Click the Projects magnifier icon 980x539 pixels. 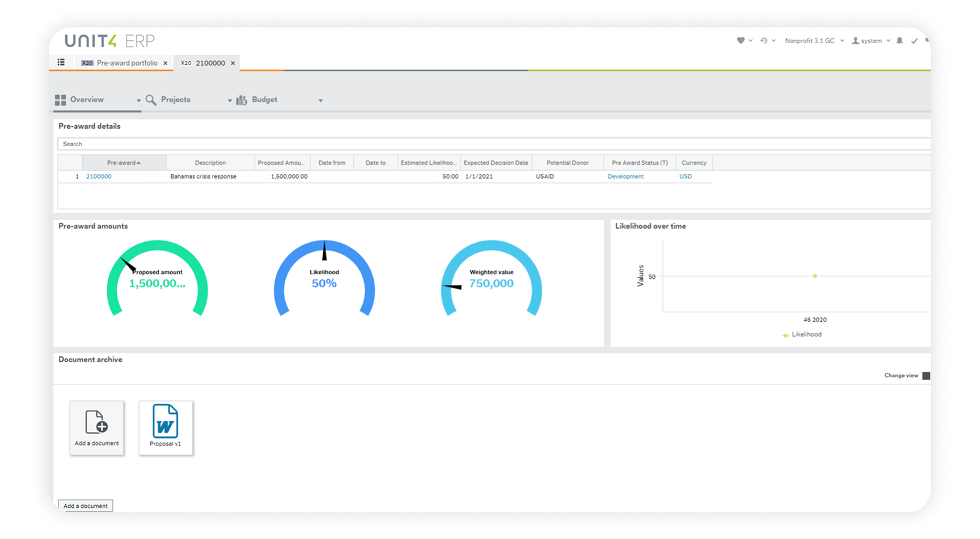[150, 99]
